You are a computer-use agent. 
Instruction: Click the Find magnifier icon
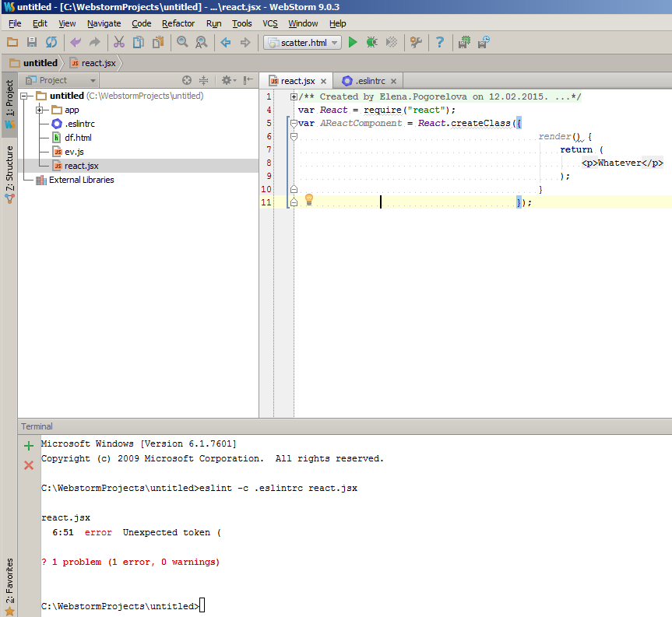(182, 42)
